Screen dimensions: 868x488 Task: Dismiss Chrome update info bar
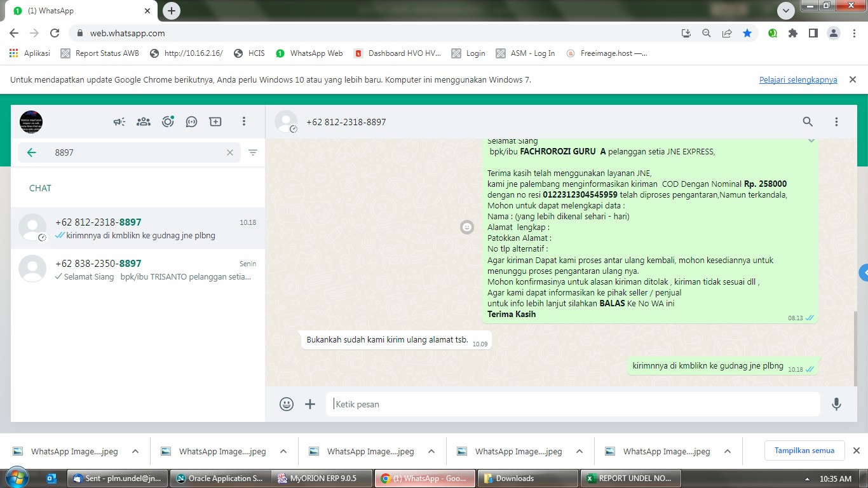click(853, 79)
